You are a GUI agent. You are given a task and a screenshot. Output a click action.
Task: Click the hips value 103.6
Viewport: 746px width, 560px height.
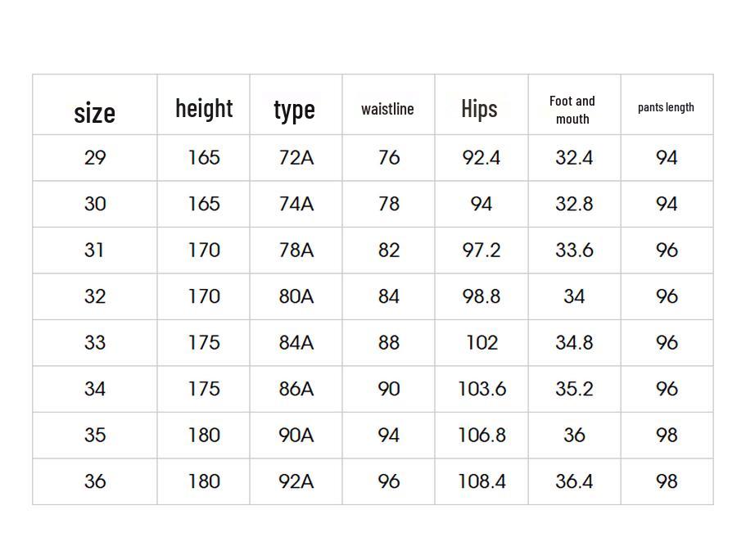[x=482, y=389]
